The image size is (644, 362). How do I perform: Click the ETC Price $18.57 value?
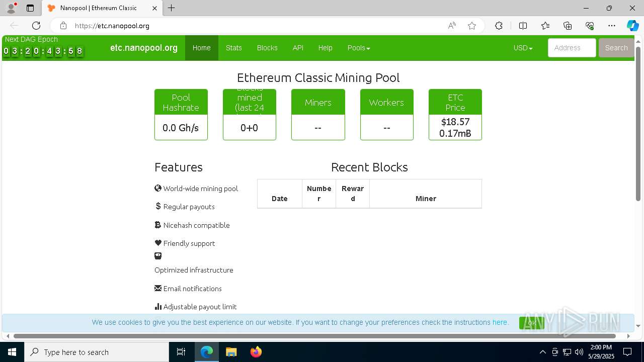pyautogui.click(x=455, y=122)
